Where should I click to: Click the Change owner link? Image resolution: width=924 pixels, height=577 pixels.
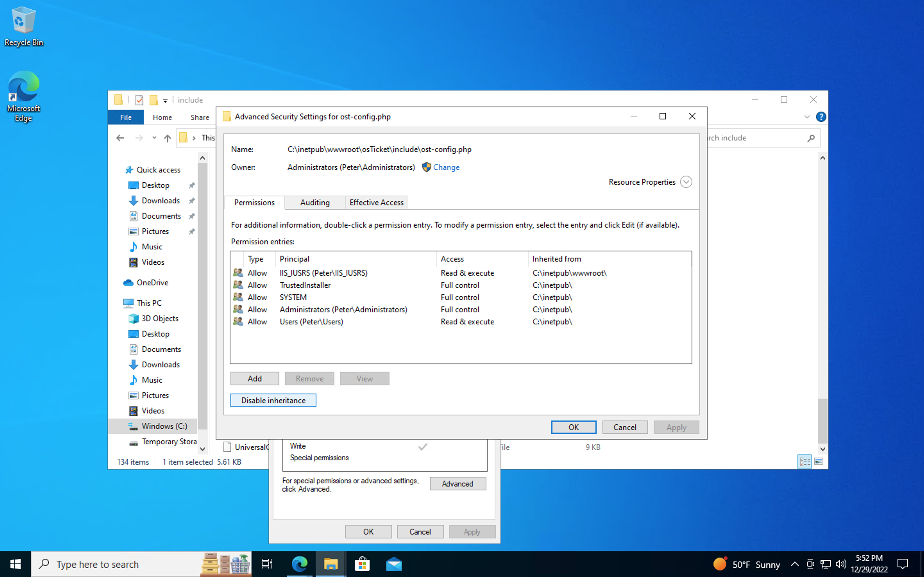click(446, 168)
